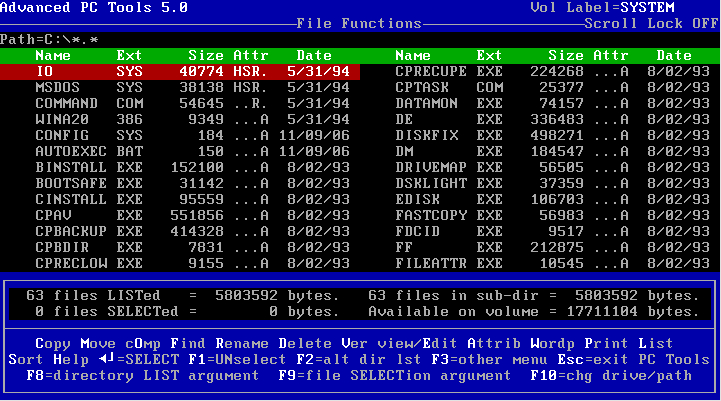Click the Sort command
This screenshot has height=401, width=721.
pos(26,359)
